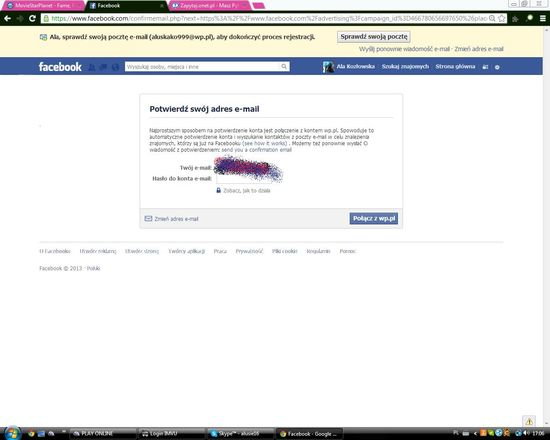Click Zmień adres e-mail link in dialog footer

click(176, 219)
